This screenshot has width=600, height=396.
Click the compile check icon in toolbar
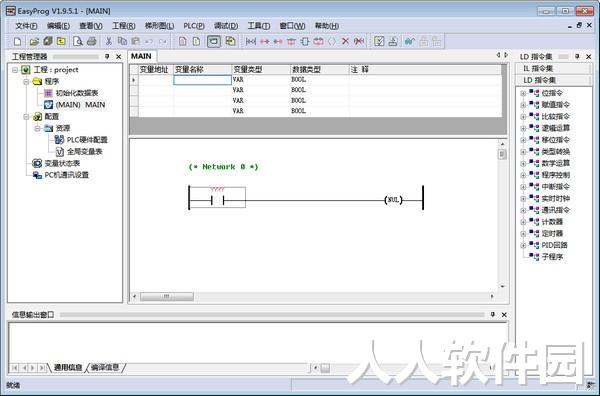tap(379, 41)
